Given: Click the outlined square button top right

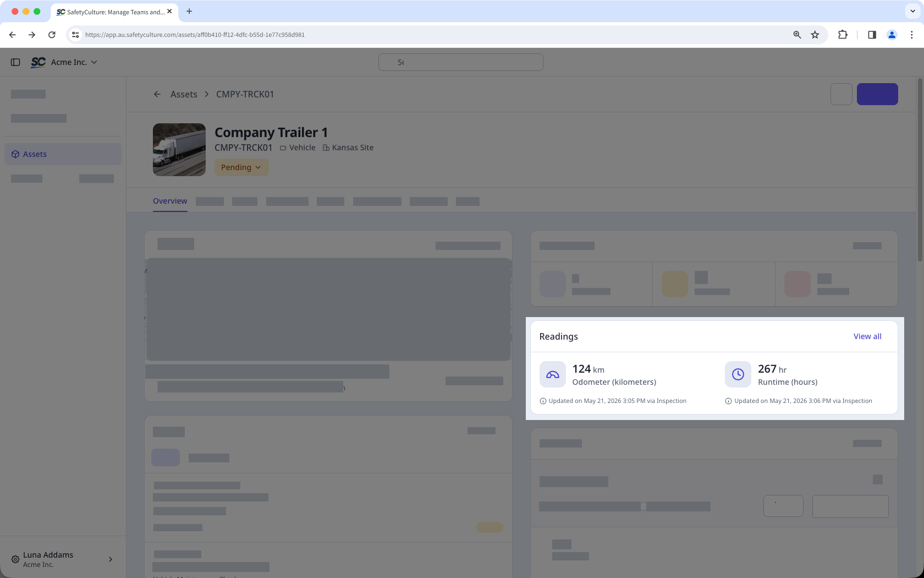Looking at the screenshot, I should pyautogui.click(x=842, y=94).
